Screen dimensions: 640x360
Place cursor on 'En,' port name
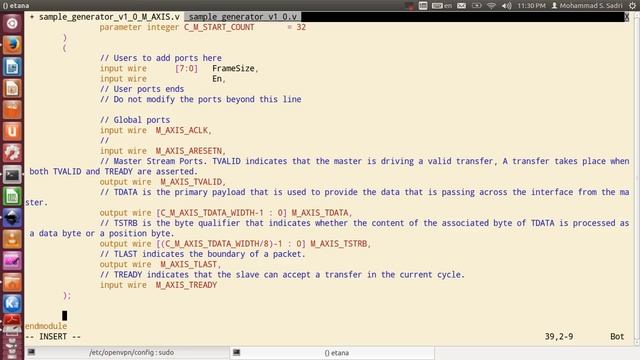coord(219,79)
